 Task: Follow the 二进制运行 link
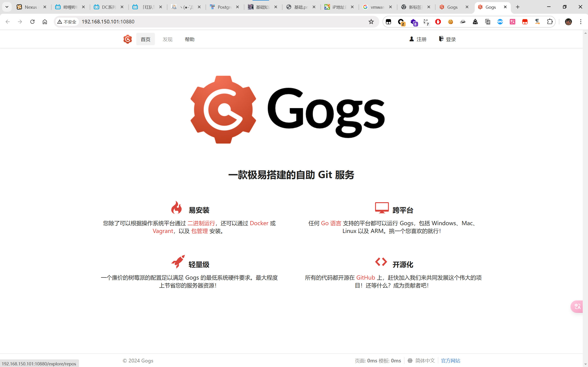click(201, 223)
